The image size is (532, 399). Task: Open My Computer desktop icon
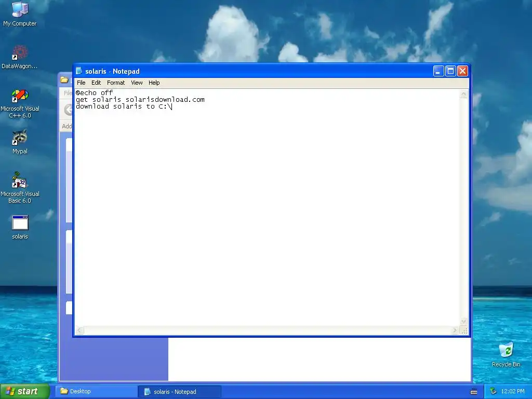pos(20,14)
